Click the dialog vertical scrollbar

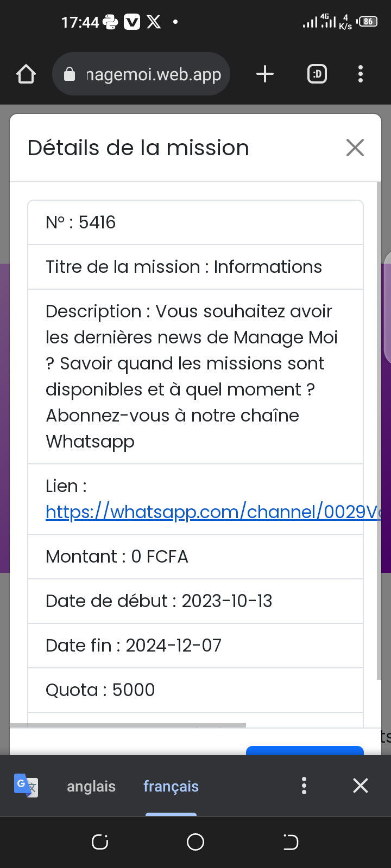[x=379, y=431]
